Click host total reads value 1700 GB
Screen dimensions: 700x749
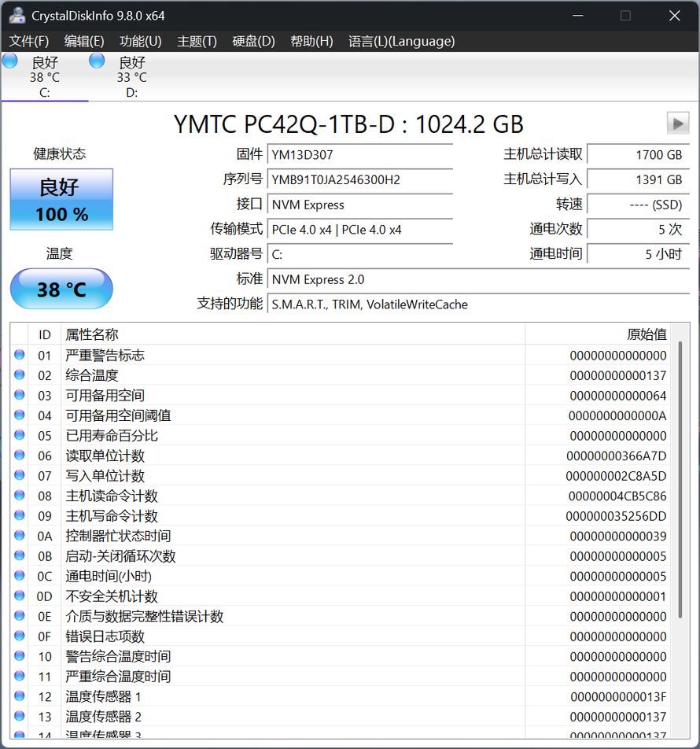point(639,155)
